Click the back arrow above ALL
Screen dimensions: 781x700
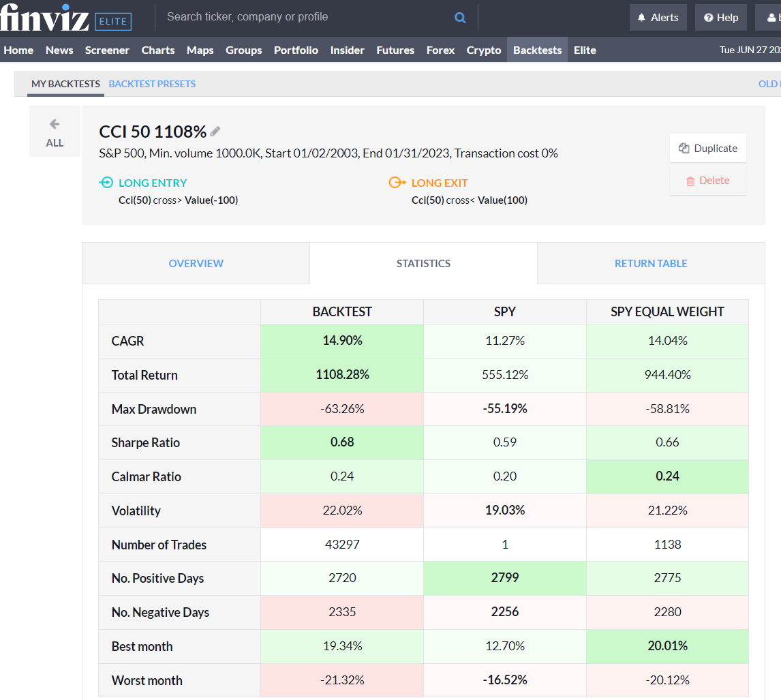[x=55, y=124]
